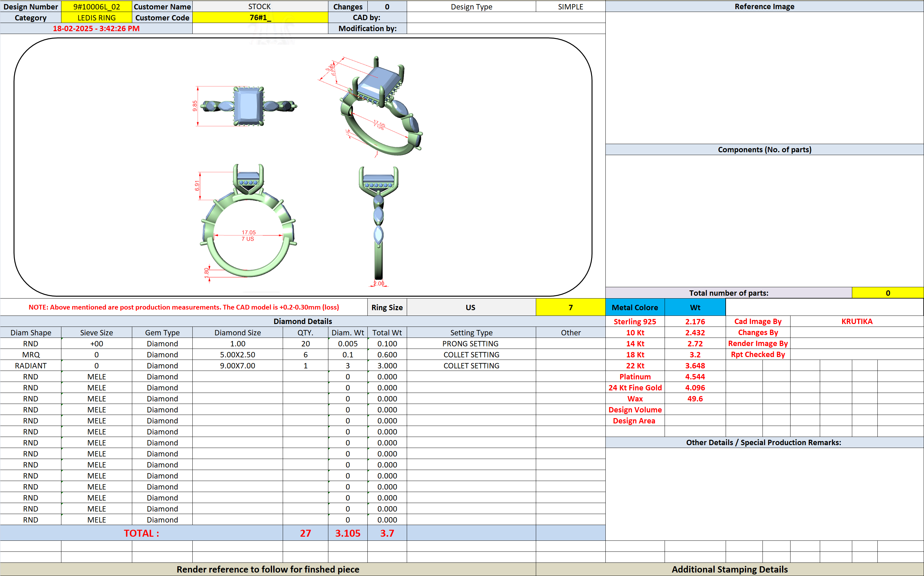Image resolution: width=924 pixels, height=576 pixels.
Task: Select the diamond size 5.00X2.50 cell
Action: click(237, 355)
